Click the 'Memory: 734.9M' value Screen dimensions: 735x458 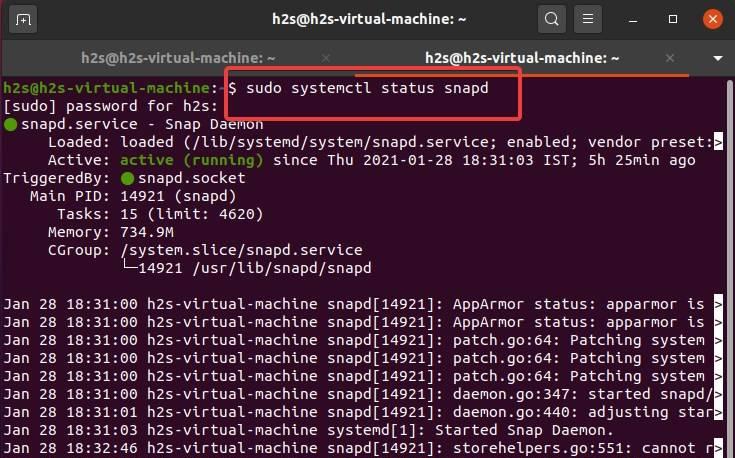[147, 233]
